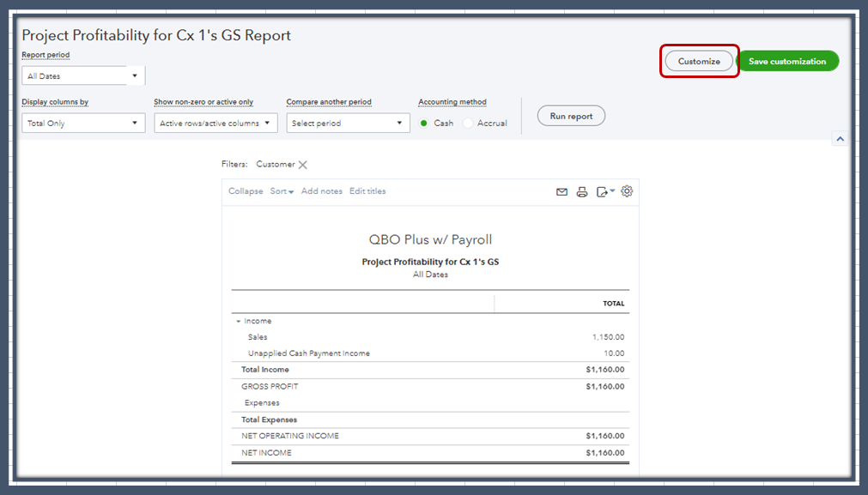Click the export format dropdown arrow
Viewport: 868px width, 495px height.
(611, 190)
